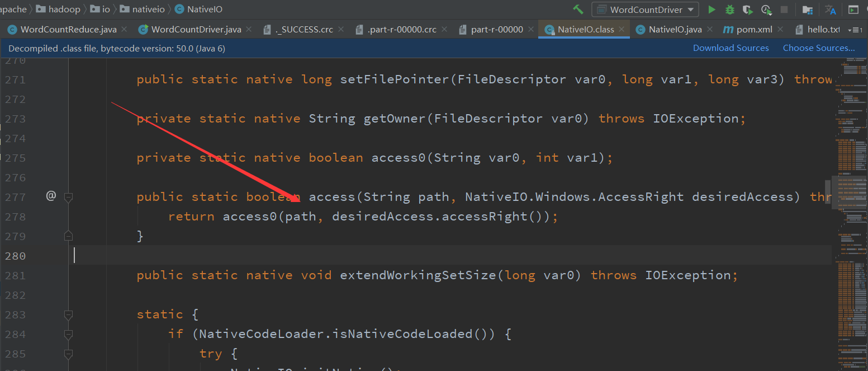868x371 pixels.
Task: Collapse the access method at line 277
Action: [68, 197]
